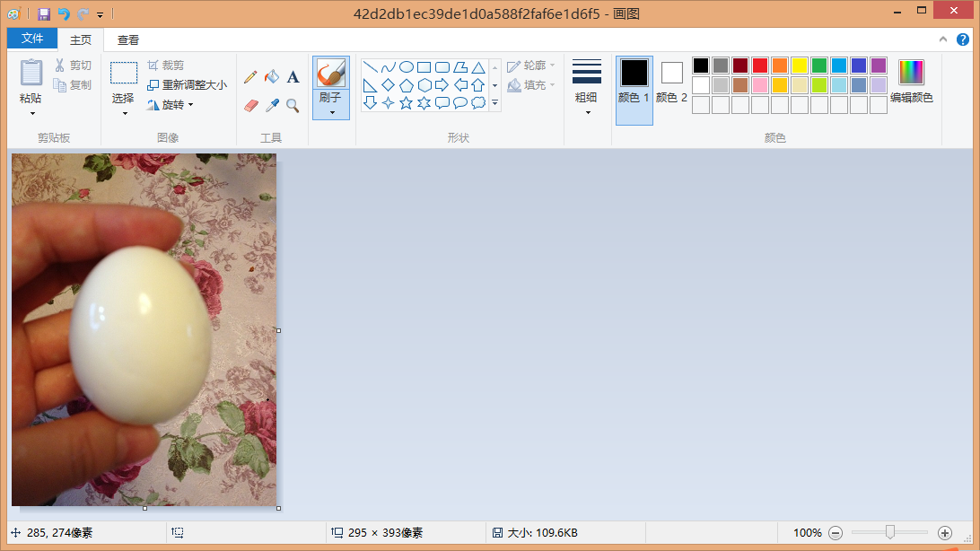Choose the Oval shape

coord(407,66)
